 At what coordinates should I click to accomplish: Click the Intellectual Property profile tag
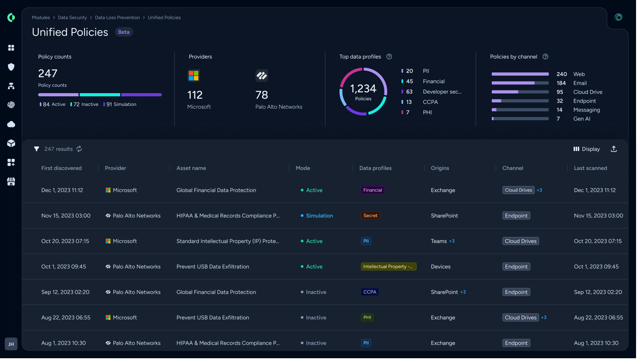click(x=393, y=270)
